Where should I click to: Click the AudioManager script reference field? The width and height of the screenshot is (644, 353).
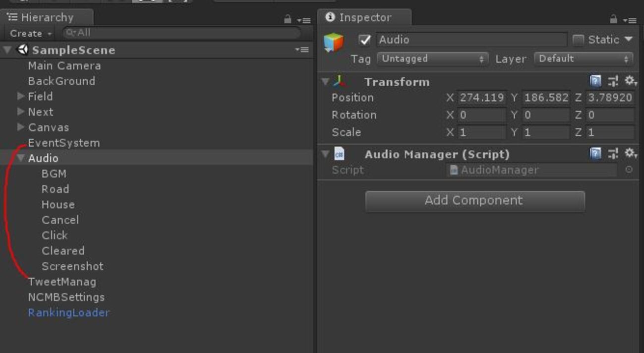click(532, 170)
